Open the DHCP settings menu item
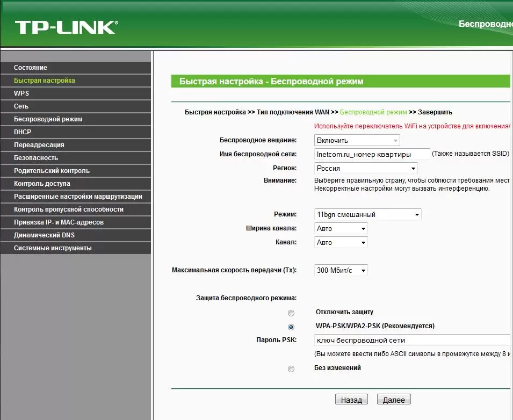Viewport: 513px width, 420px height. [23, 132]
